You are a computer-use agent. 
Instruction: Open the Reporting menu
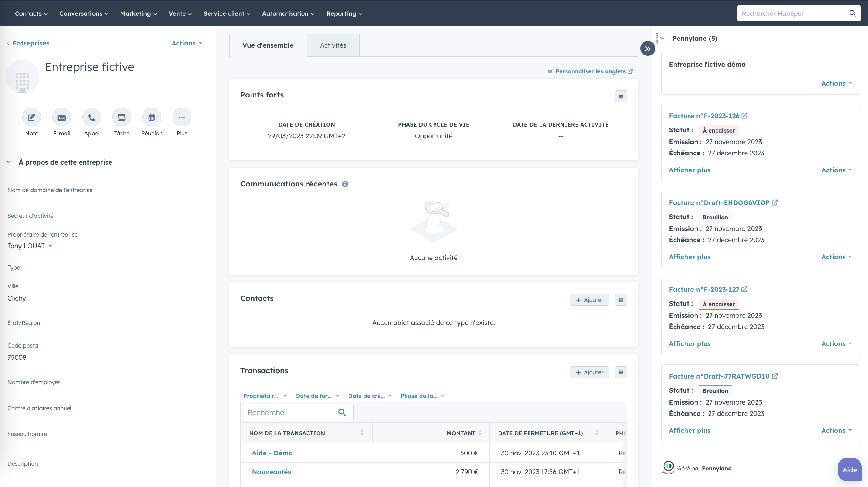pos(344,13)
